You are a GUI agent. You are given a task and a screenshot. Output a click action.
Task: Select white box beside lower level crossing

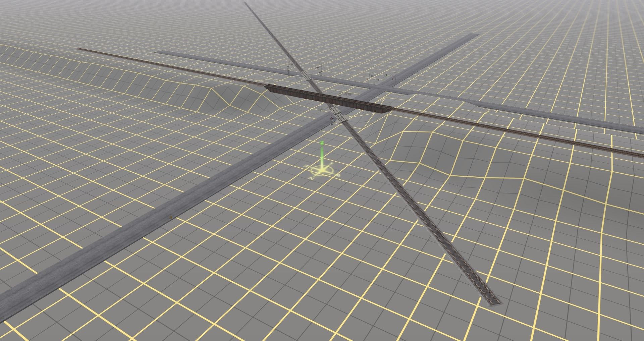click(321, 108)
